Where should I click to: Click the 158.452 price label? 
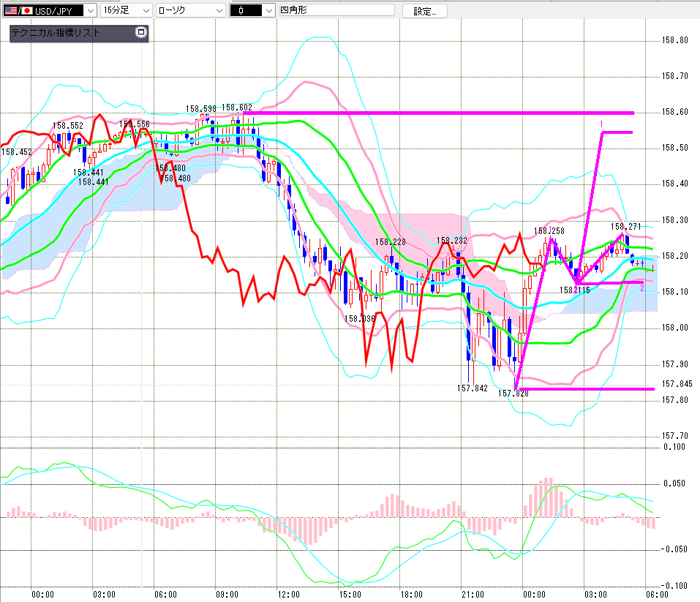point(17,152)
